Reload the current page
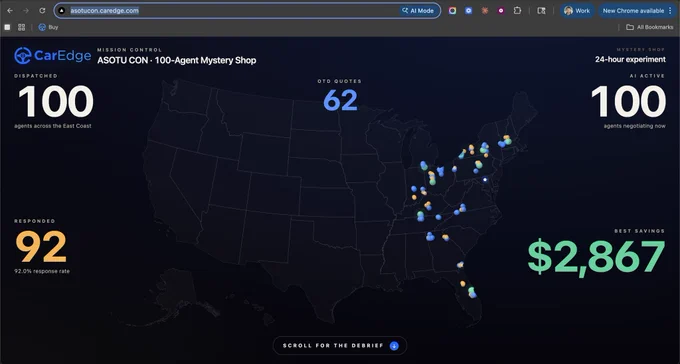Image resolution: width=680 pixels, height=364 pixels. [42, 10]
